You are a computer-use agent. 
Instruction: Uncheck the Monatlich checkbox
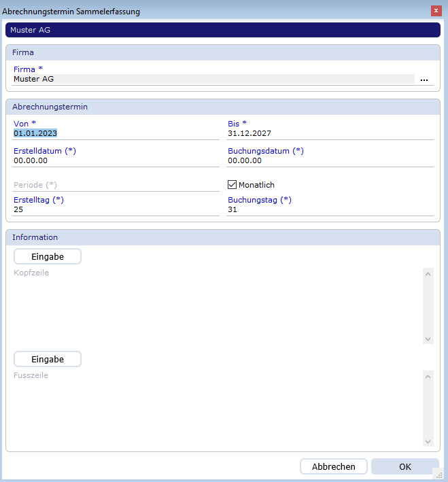click(x=232, y=185)
